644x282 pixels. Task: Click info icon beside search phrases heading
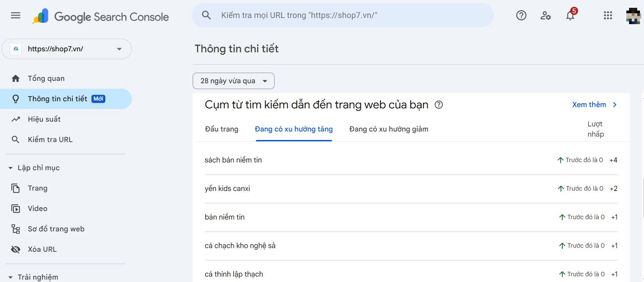point(439,105)
